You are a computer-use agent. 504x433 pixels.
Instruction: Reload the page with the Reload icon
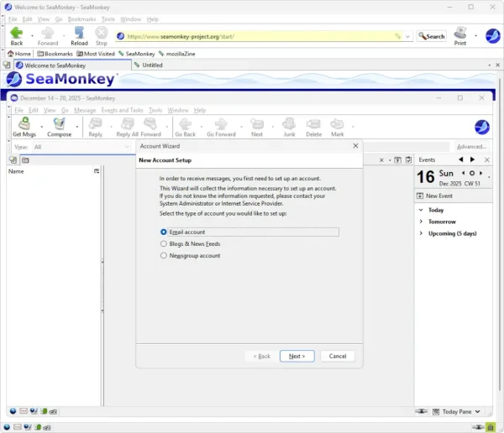[x=79, y=33]
